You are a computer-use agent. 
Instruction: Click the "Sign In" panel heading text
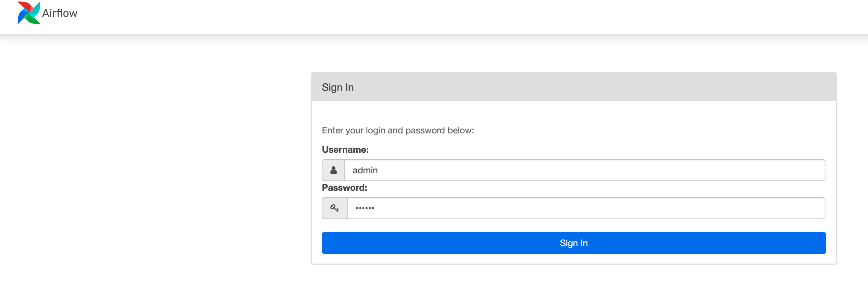coord(338,87)
